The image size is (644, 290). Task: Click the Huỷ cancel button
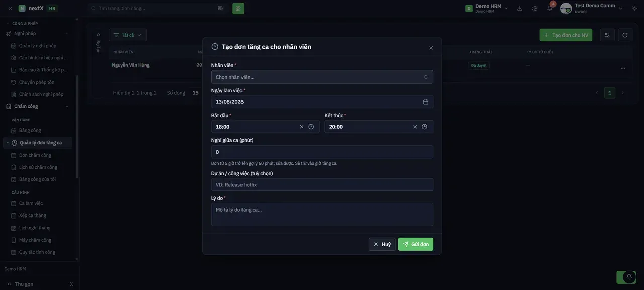(x=382, y=244)
